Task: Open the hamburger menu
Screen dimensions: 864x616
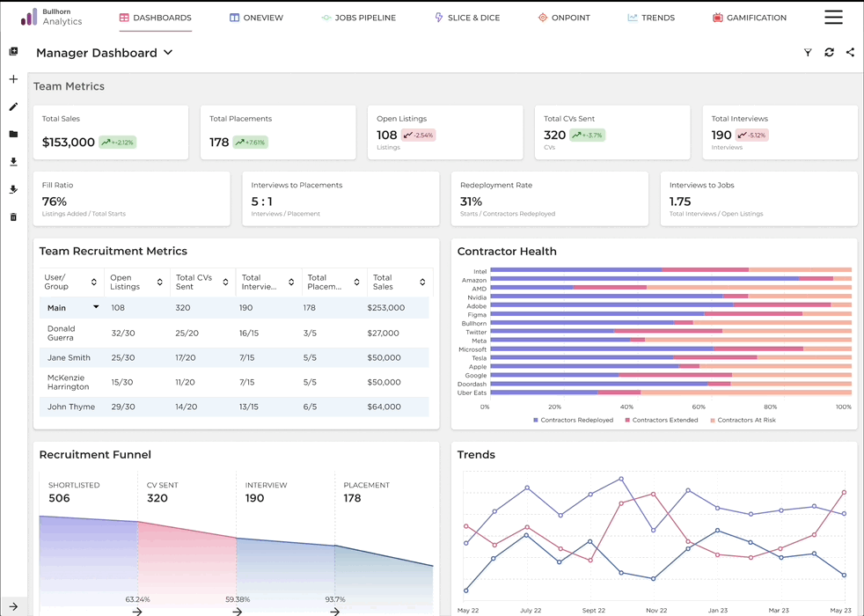Action: coord(833,17)
